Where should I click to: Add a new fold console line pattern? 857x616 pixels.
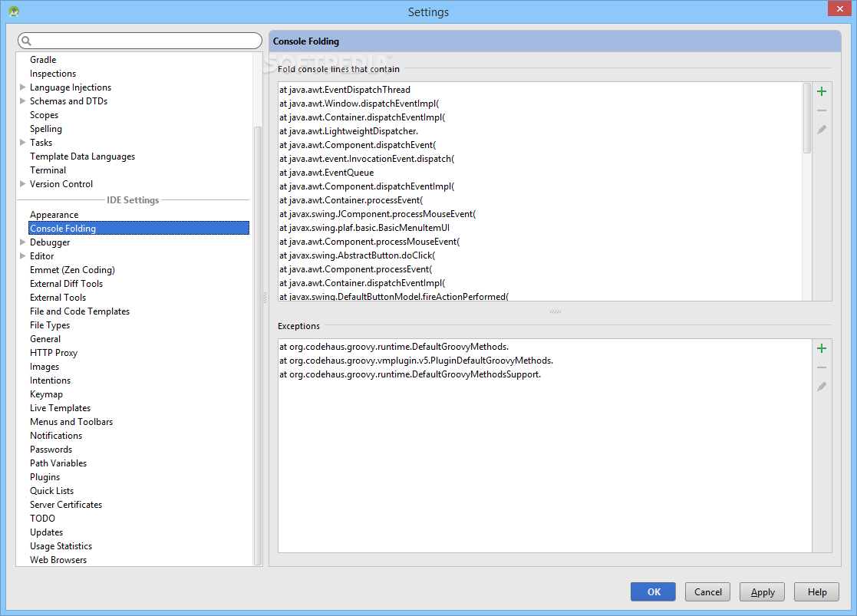pos(822,91)
